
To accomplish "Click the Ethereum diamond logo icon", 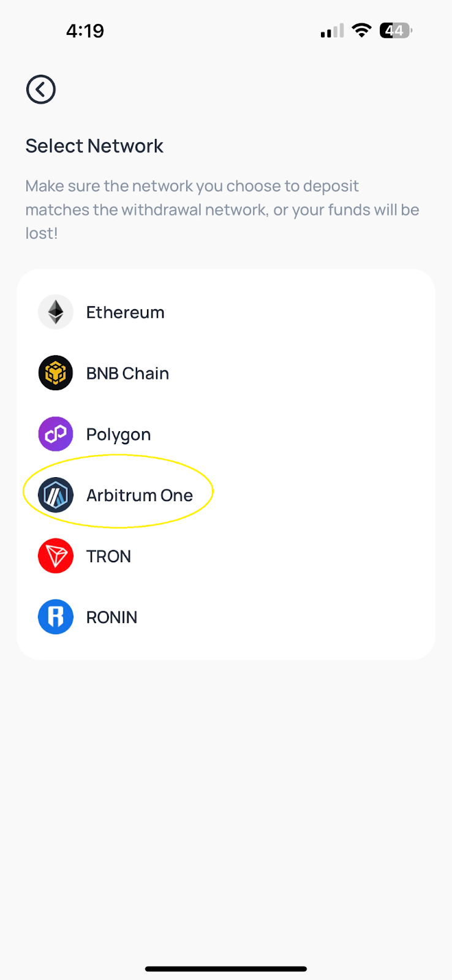I will point(56,312).
